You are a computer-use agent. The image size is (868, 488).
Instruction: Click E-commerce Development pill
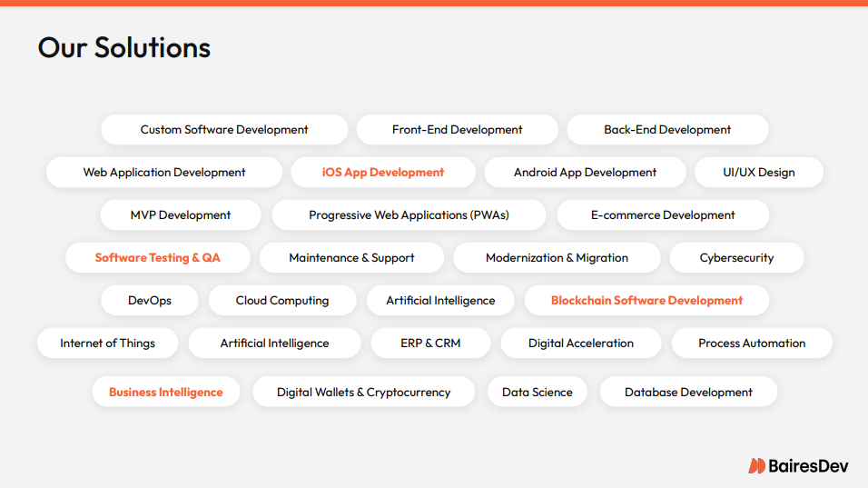(663, 214)
